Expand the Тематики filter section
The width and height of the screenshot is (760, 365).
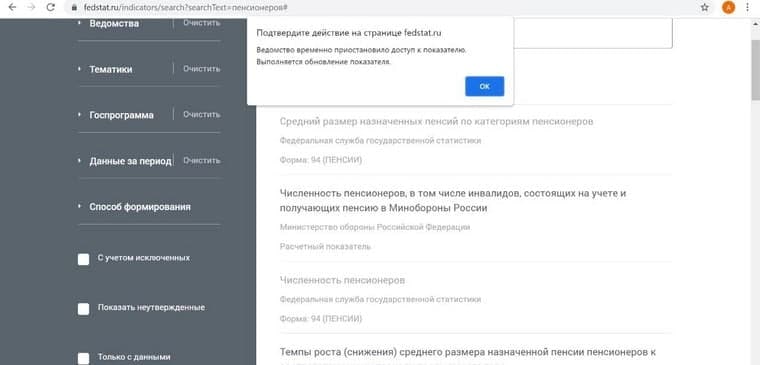[x=111, y=69]
